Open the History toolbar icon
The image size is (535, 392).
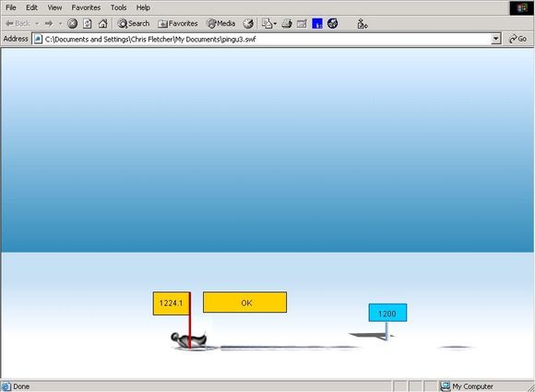248,23
